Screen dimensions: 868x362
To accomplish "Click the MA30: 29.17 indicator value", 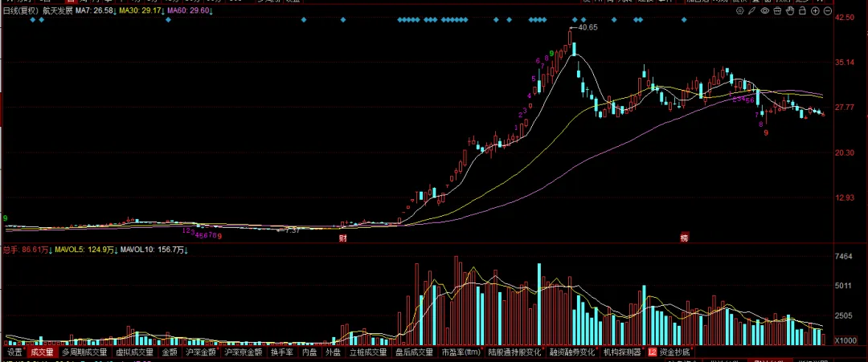I will pyautogui.click(x=141, y=10).
